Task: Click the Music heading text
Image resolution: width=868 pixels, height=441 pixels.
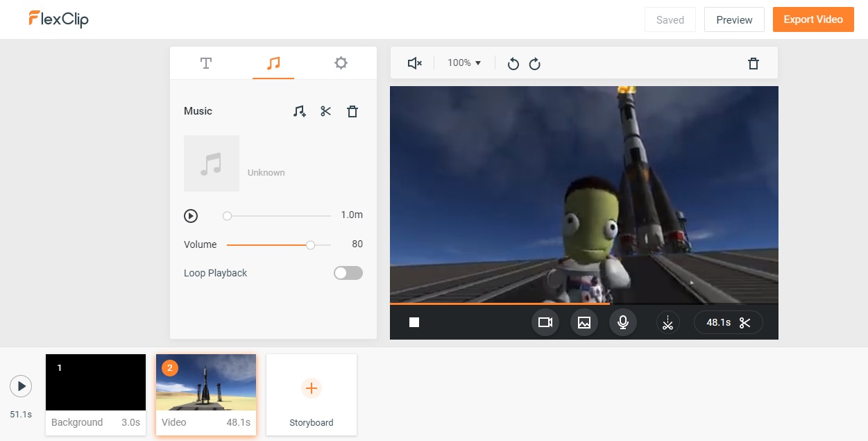Action: [x=198, y=111]
